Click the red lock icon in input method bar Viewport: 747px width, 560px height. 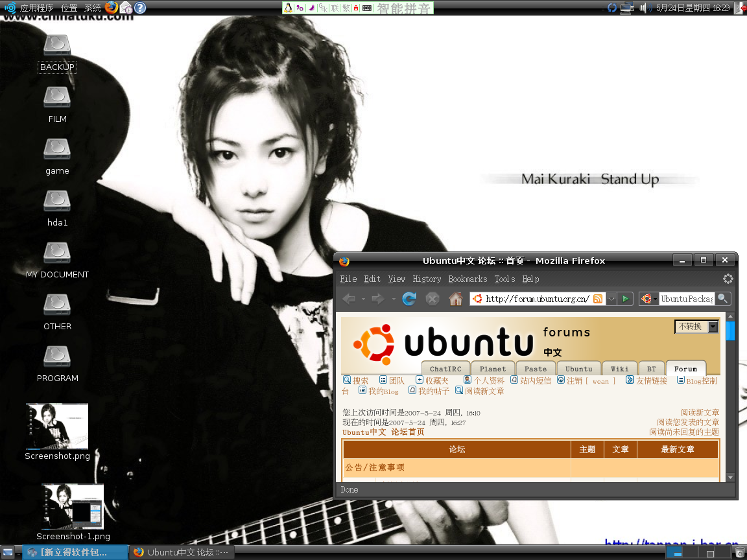coord(356,8)
